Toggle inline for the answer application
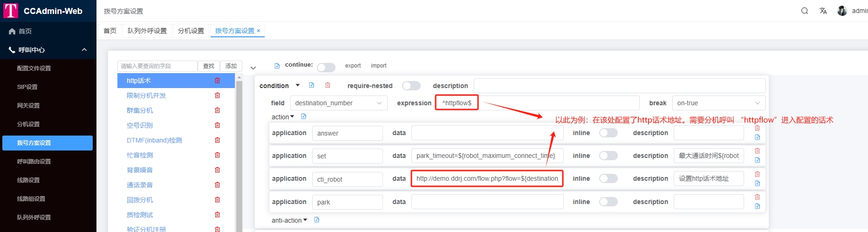Viewport: 868px width, 232px height. click(x=608, y=133)
